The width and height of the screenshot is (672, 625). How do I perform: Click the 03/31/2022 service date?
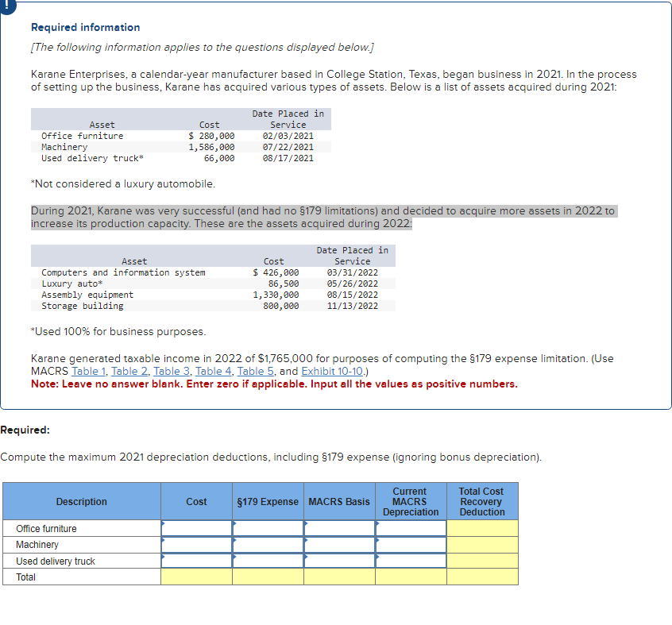point(353,272)
